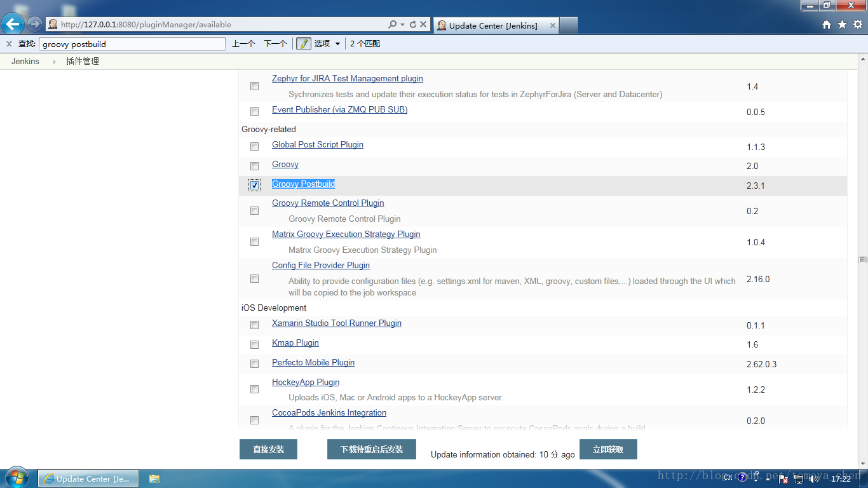The height and width of the screenshot is (488, 868).
Task: Click the search magnifier icon in address bar
Action: (x=393, y=24)
